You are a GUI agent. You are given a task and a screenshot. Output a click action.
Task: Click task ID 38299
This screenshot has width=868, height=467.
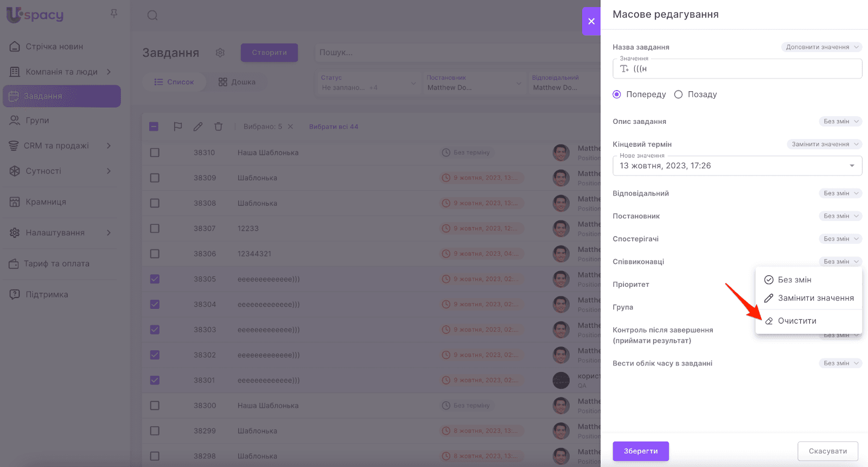tap(205, 431)
